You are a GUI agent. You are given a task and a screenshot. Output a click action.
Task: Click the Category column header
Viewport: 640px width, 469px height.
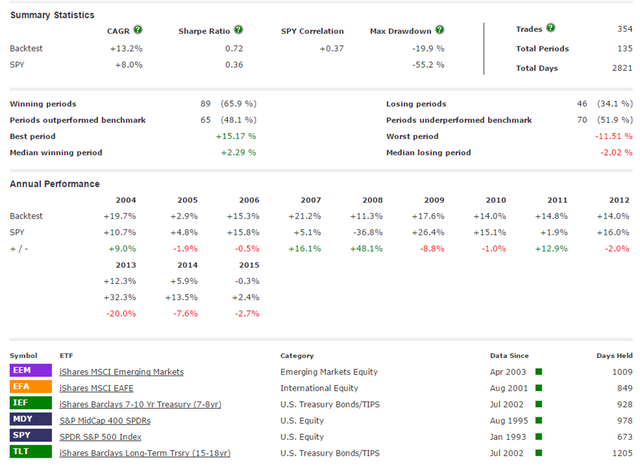pos(297,356)
